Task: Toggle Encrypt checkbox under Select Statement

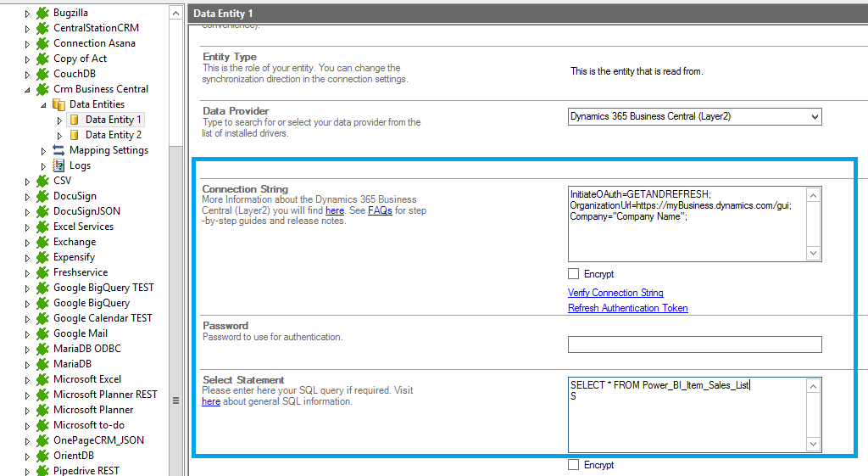Action: pos(574,465)
